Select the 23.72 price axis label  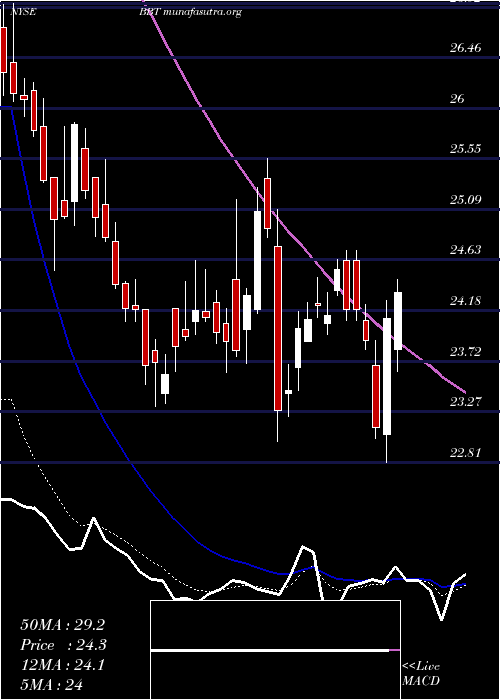point(465,352)
